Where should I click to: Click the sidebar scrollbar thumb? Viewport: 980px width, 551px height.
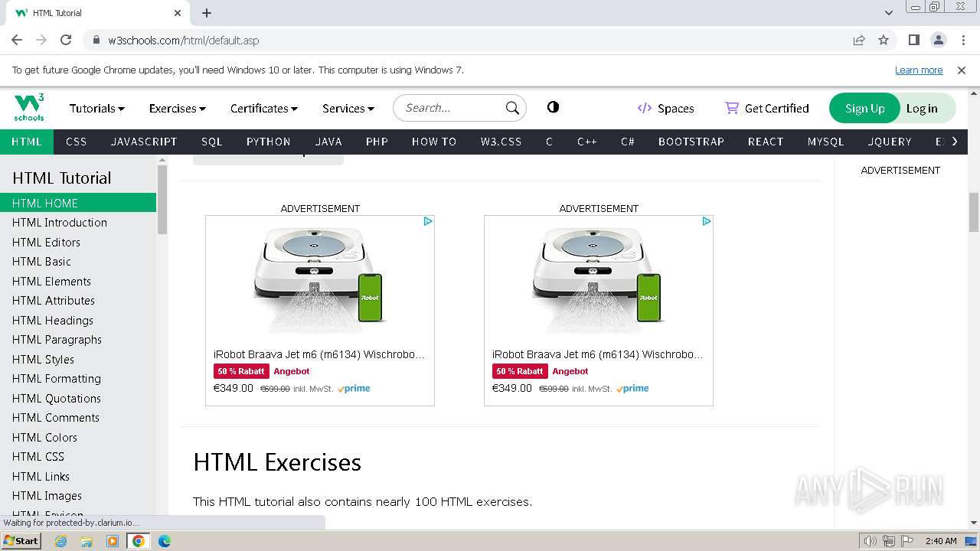[x=162, y=199]
